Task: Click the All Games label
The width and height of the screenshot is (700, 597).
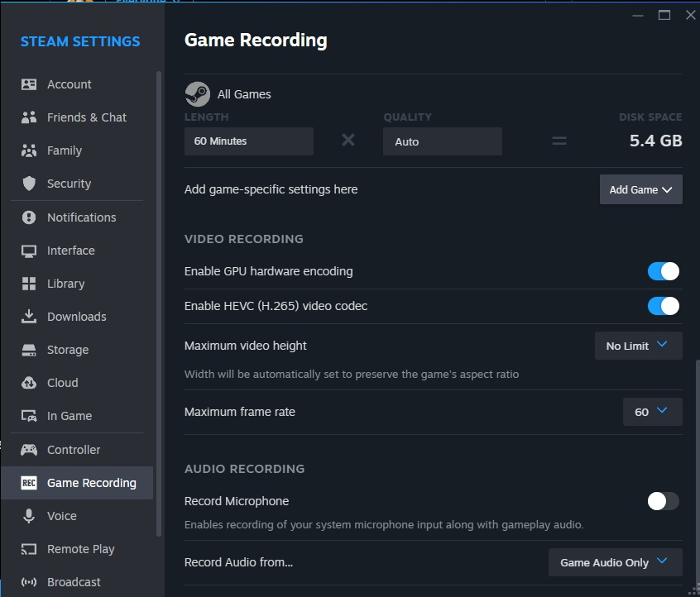Action: pos(244,94)
